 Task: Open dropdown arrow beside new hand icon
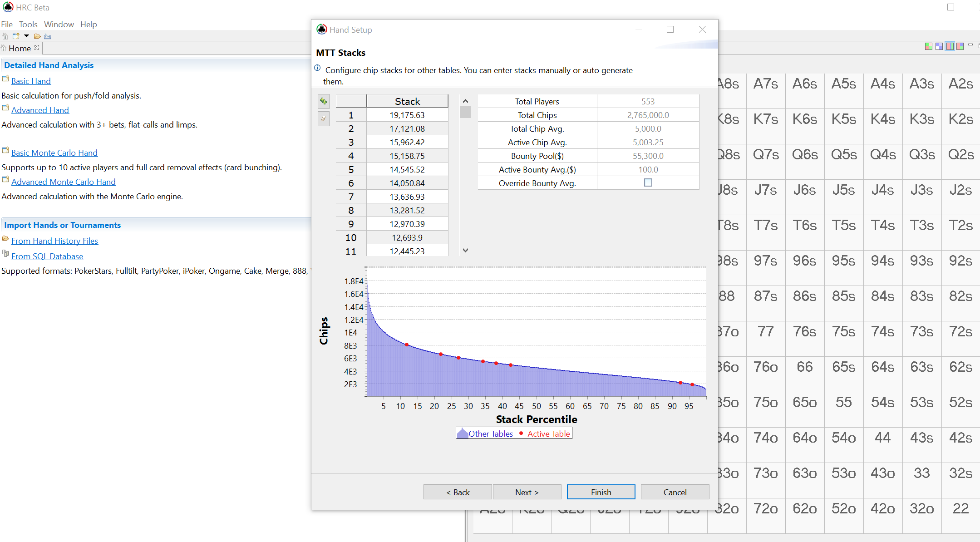[26, 36]
